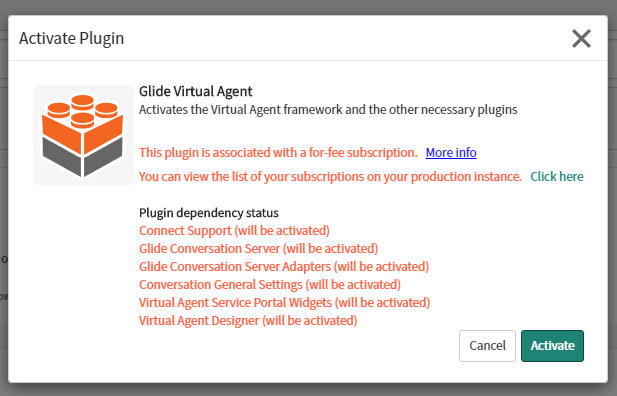Click the Virtual Agent framework description text
Screen dimensions: 617x396
click(328, 109)
